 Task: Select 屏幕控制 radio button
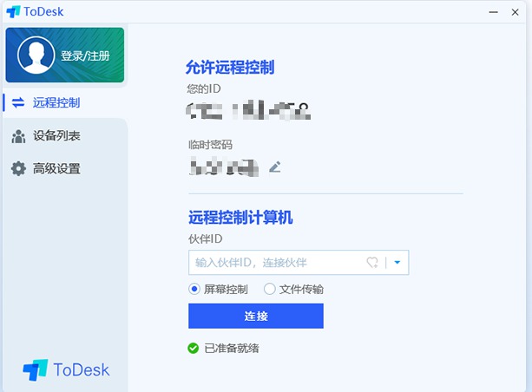click(x=194, y=290)
